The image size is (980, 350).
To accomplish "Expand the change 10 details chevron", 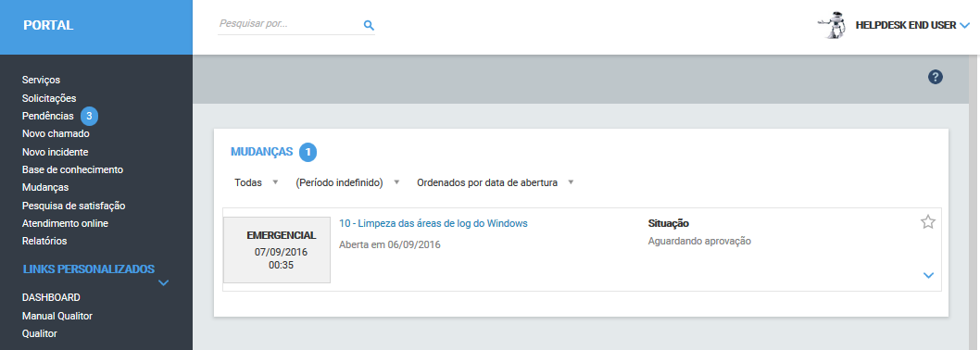I will 929,275.
